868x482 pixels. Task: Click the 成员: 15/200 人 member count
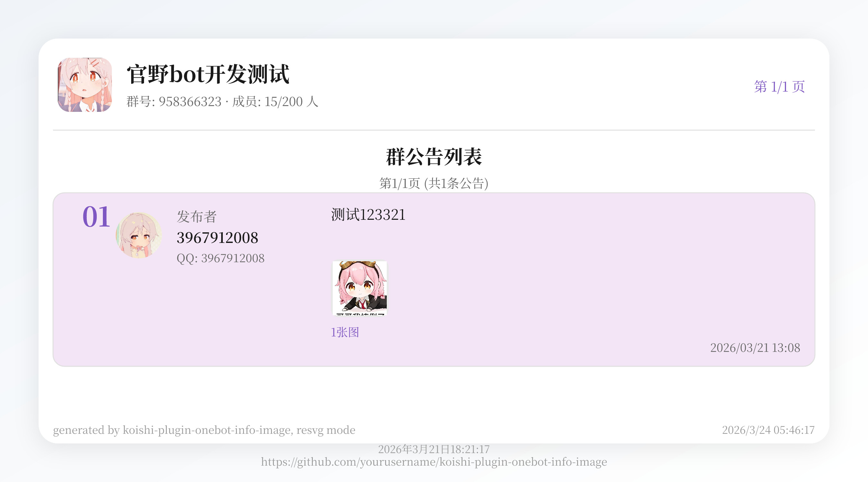tap(275, 102)
